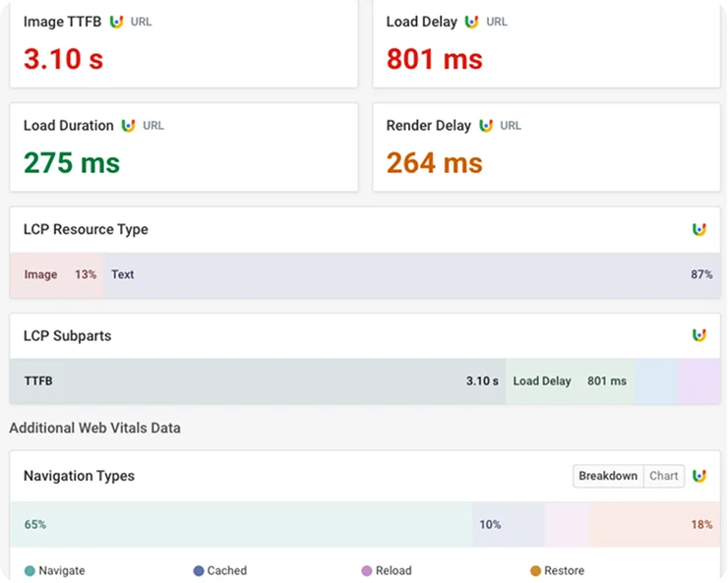Select the Load Delay 801 ms subpart segment
Screen dimensions: 728x583
pos(570,380)
